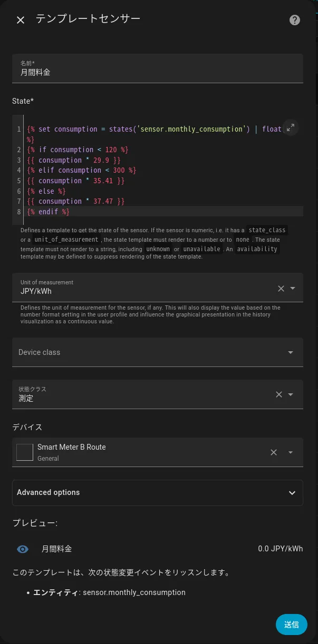The width and height of the screenshot is (318, 644).
Task: Click line 8 endif in the State editor
Action: tap(49, 212)
